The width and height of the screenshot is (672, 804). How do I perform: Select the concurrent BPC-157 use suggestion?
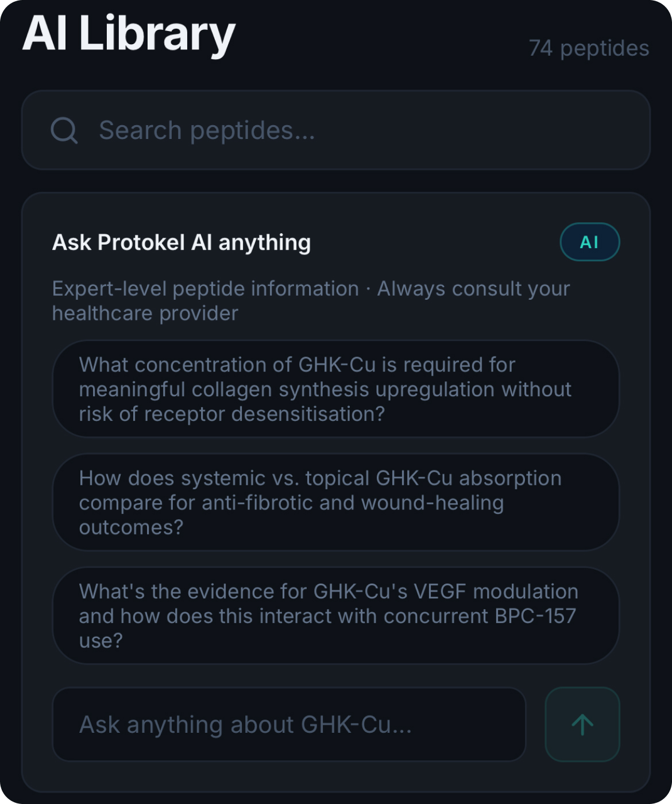[335, 616]
